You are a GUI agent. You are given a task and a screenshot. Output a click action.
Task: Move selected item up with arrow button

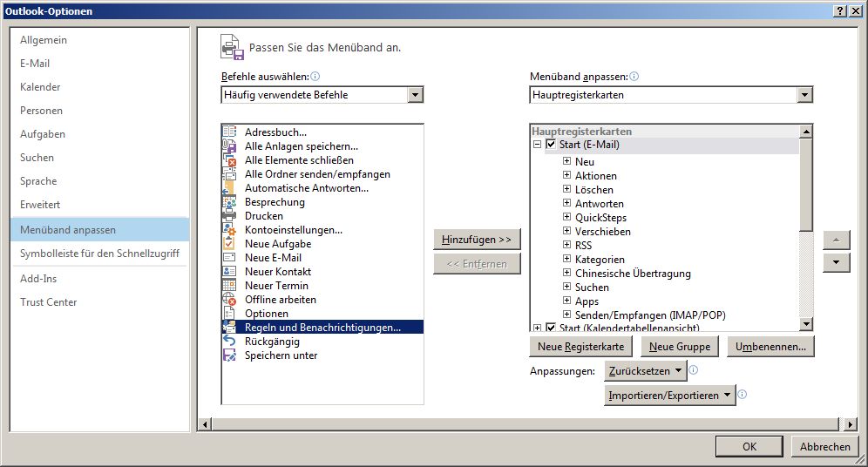click(x=837, y=240)
